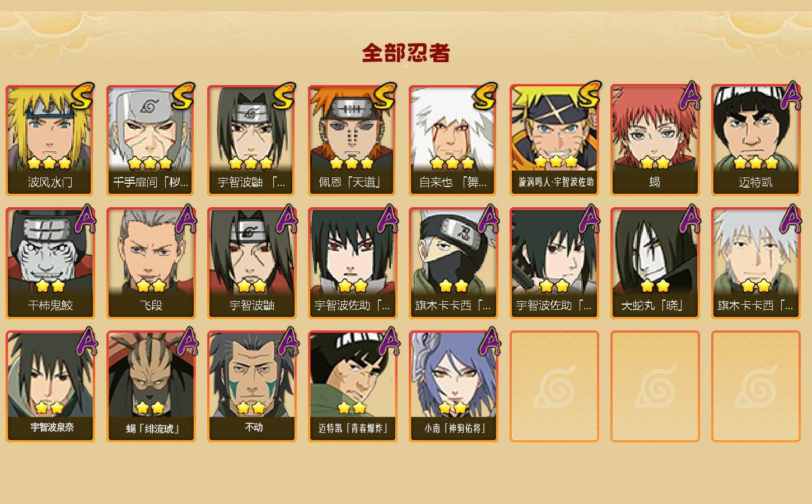Choose the 不动 ninja card
Image resolution: width=812 pixels, height=504 pixels.
(251, 386)
